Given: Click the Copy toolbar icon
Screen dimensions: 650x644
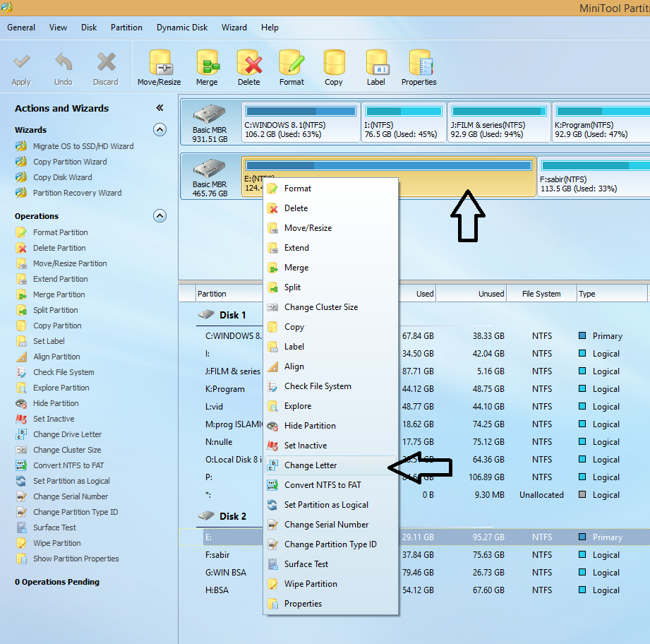Looking at the screenshot, I should coord(334,68).
